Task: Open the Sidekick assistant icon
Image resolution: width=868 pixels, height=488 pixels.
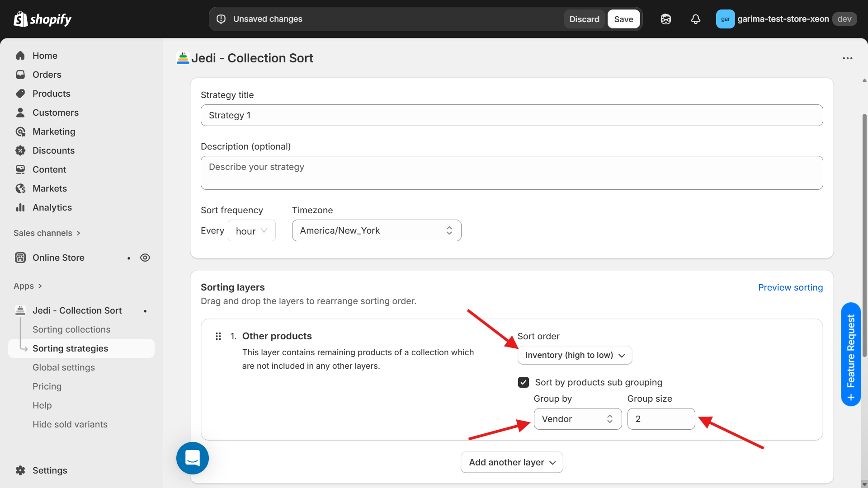Action: click(x=665, y=19)
